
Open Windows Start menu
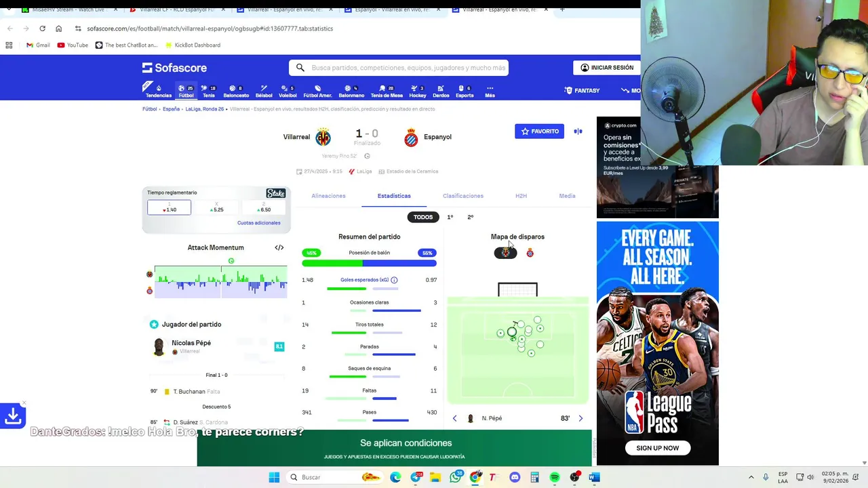pos(274,477)
